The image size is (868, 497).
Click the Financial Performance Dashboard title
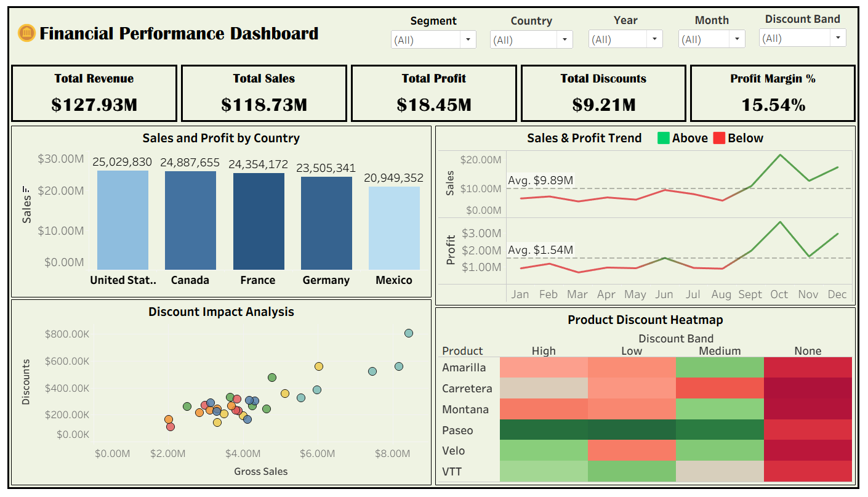click(x=179, y=33)
